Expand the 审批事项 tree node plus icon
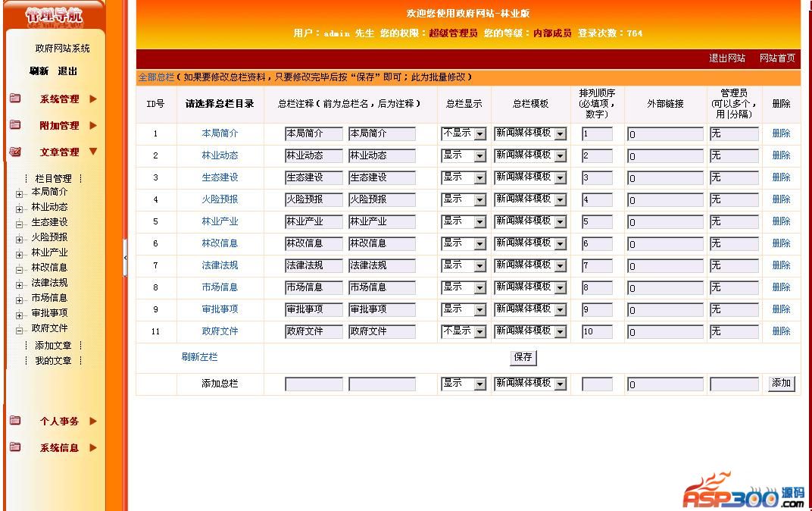The width and height of the screenshot is (812, 511). [x=19, y=315]
